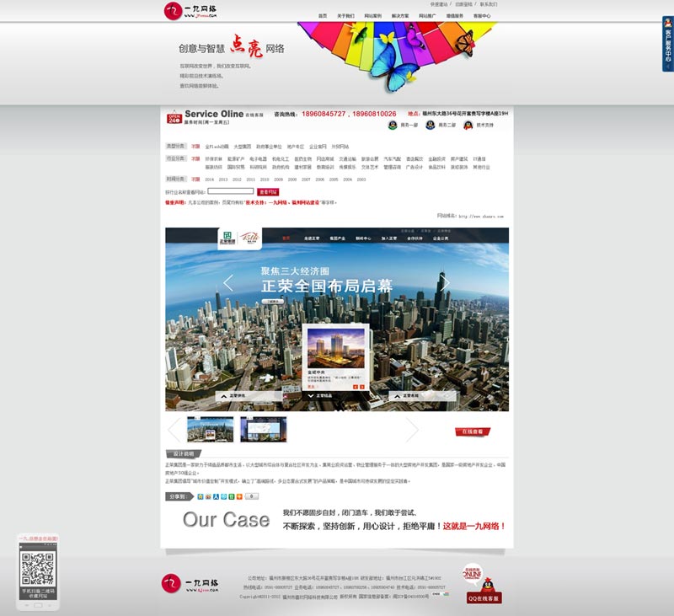Open the 解决方案 navigation menu item

pyautogui.click(x=400, y=16)
